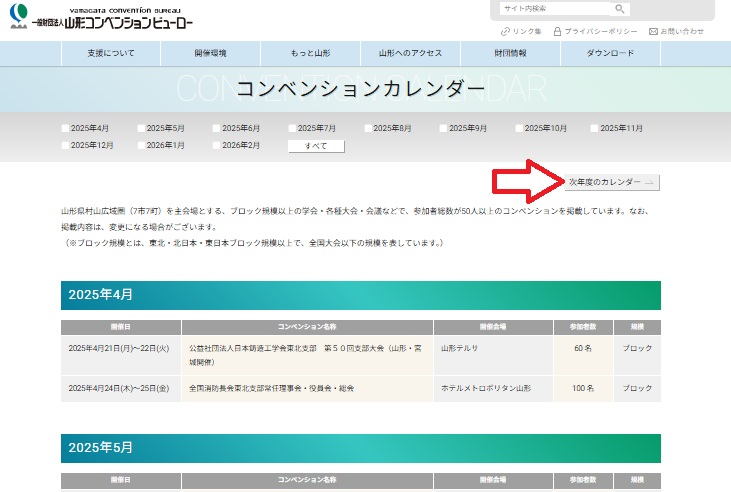Expand the ダウンロード menu
This screenshot has height=492, width=731.
click(610, 53)
